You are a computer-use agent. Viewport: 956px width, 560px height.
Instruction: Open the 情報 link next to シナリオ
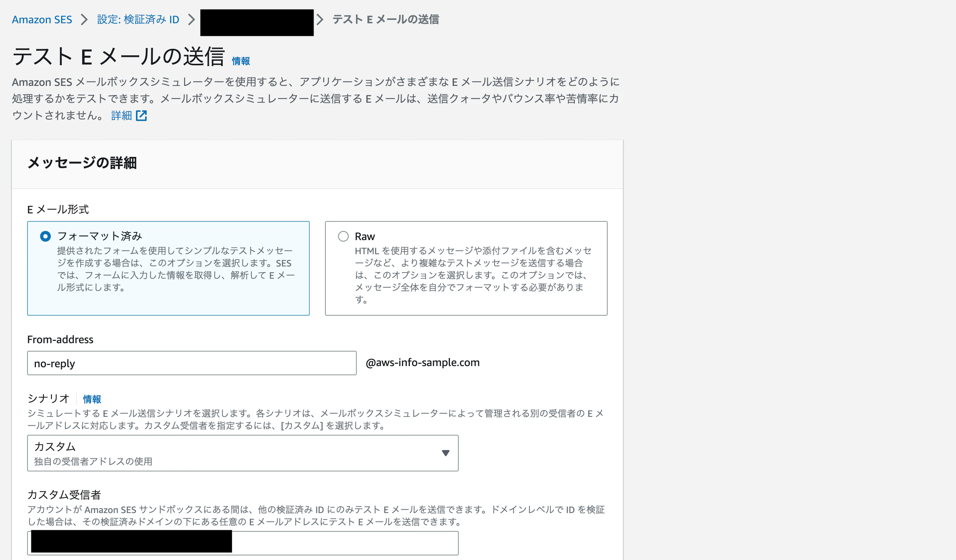pyautogui.click(x=92, y=399)
